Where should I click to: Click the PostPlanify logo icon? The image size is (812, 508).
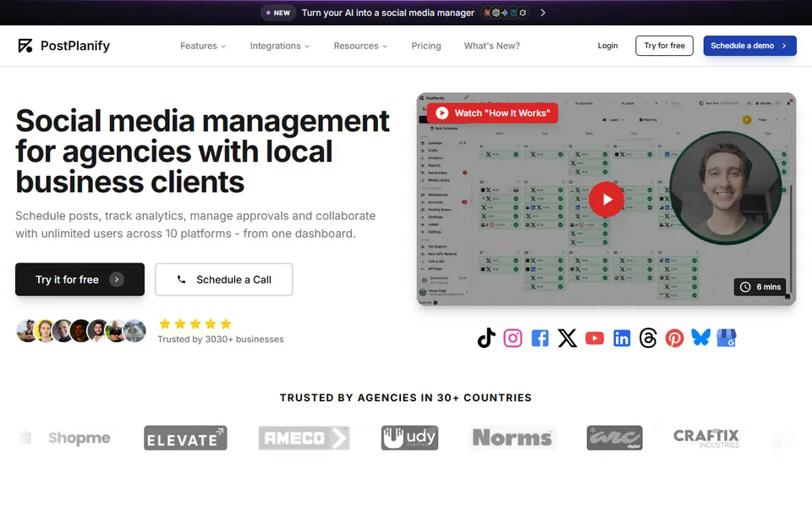(x=25, y=46)
